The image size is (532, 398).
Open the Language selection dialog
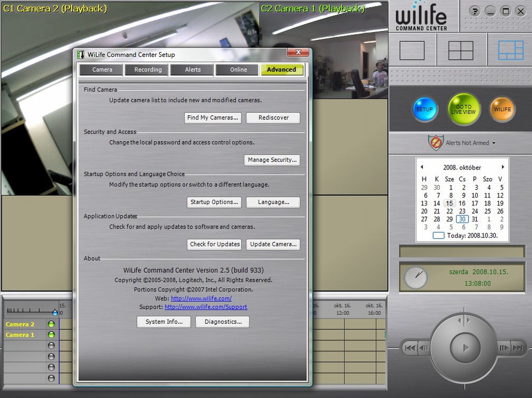273,202
